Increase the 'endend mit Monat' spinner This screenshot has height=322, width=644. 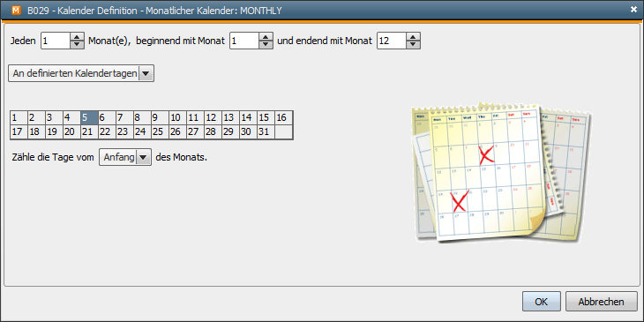[x=413, y=37]
